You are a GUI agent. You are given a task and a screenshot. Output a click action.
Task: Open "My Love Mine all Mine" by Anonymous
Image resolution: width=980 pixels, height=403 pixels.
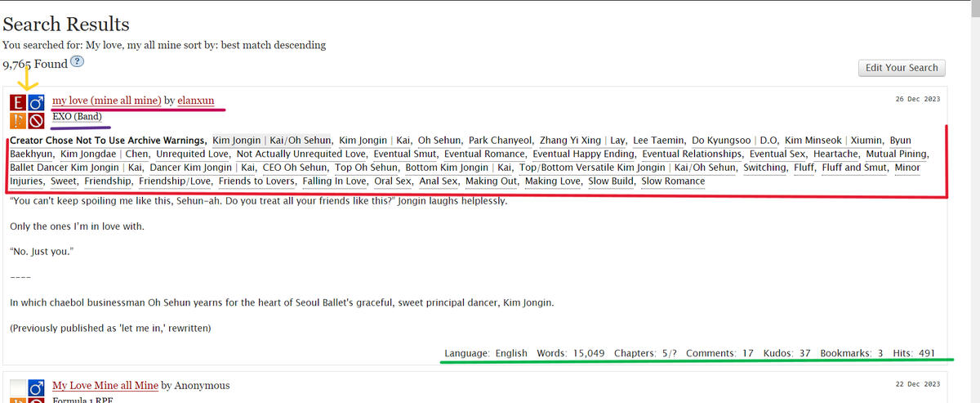(x=105, y=385)
